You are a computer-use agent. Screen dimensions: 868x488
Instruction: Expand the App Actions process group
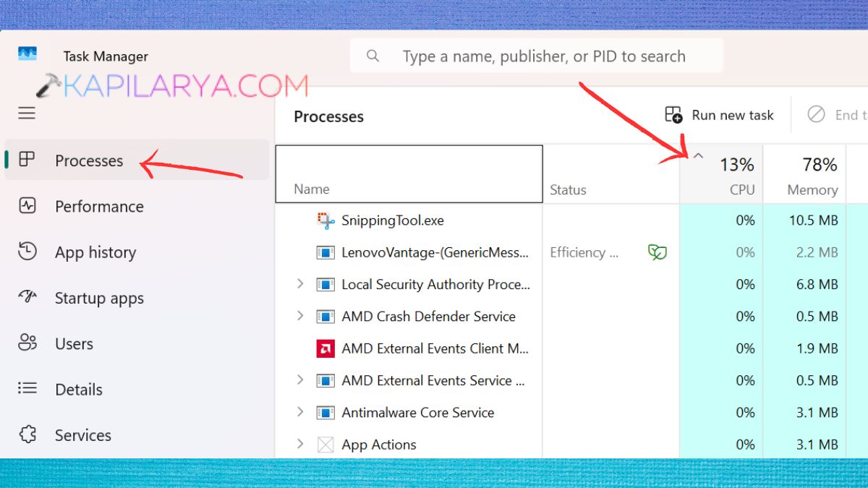click(x=300, y=444)
